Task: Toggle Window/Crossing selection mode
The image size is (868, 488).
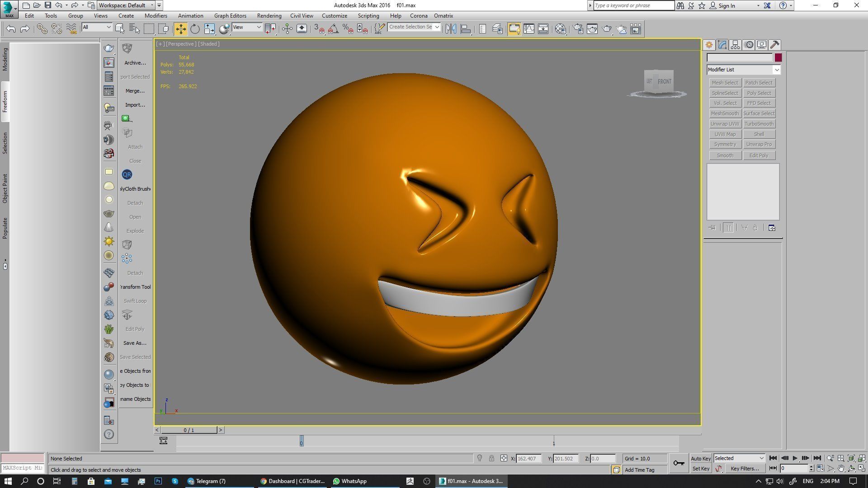Action: [x=164, y=29]
